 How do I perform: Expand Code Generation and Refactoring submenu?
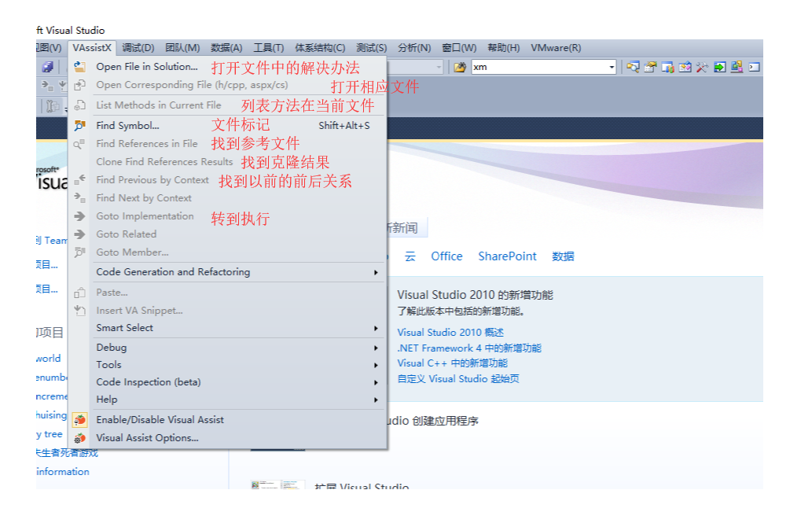tap(228, 272)
